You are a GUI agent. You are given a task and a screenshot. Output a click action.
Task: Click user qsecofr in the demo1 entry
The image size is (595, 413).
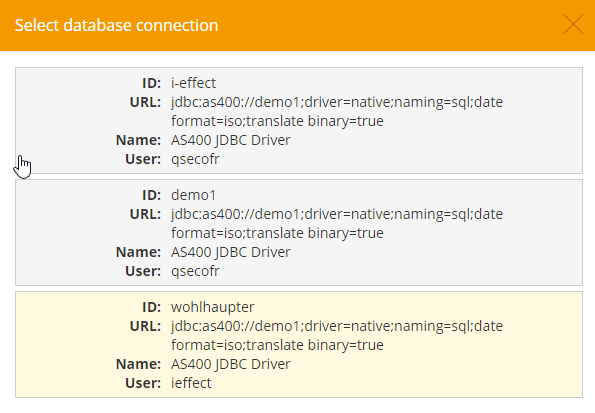tap(195, 271)
